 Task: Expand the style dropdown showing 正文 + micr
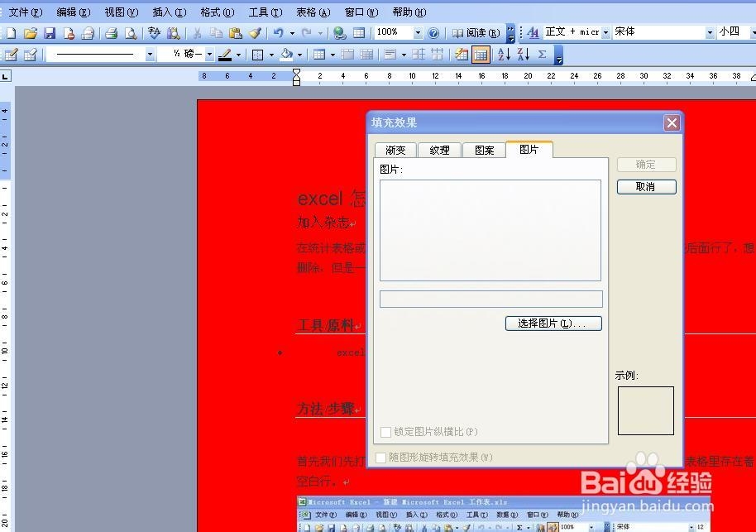[606, 32]
